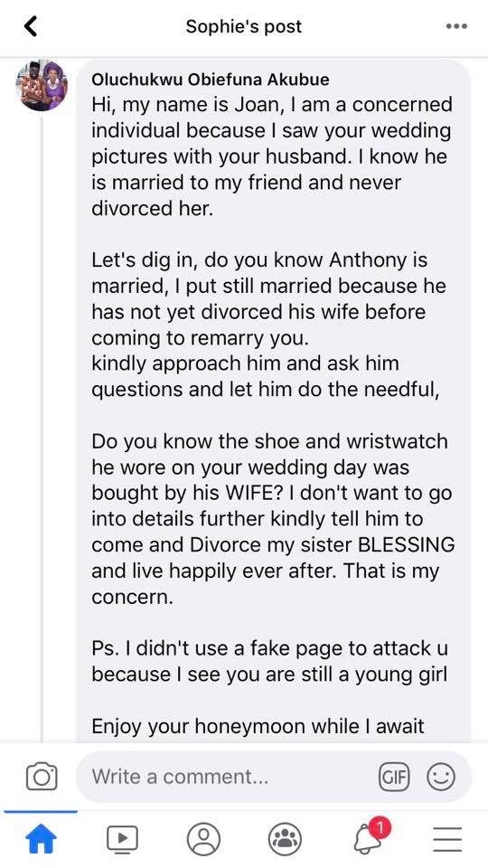Go back using the back arrow
The width and height of the screenshot is (488, 868).
coord(32,26)
